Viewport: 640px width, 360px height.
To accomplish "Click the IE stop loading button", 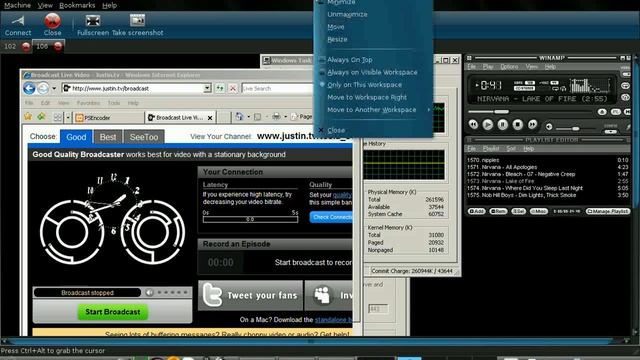I will coord(233,88).
